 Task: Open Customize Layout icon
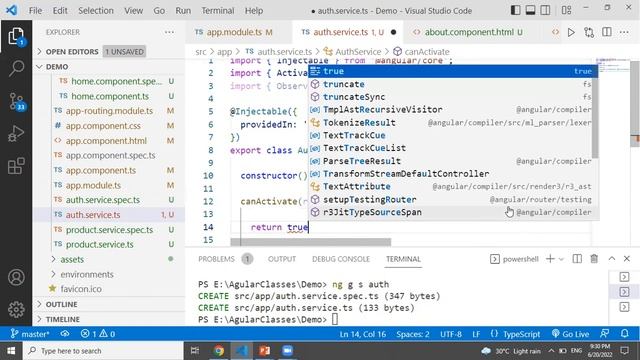567,10
